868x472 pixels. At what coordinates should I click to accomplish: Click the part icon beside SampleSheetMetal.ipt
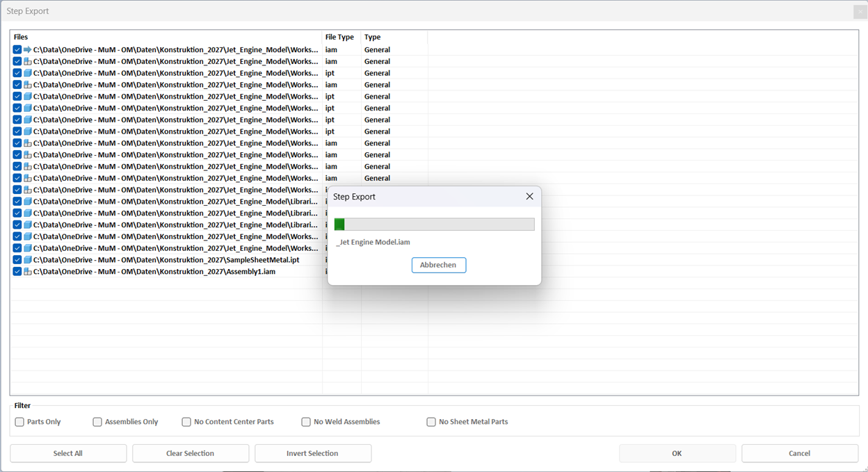point(28,260)
